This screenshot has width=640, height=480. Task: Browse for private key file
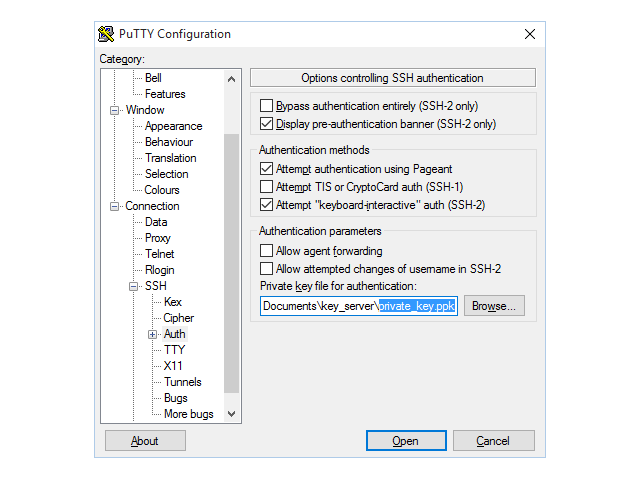click(x=494, y=306)
